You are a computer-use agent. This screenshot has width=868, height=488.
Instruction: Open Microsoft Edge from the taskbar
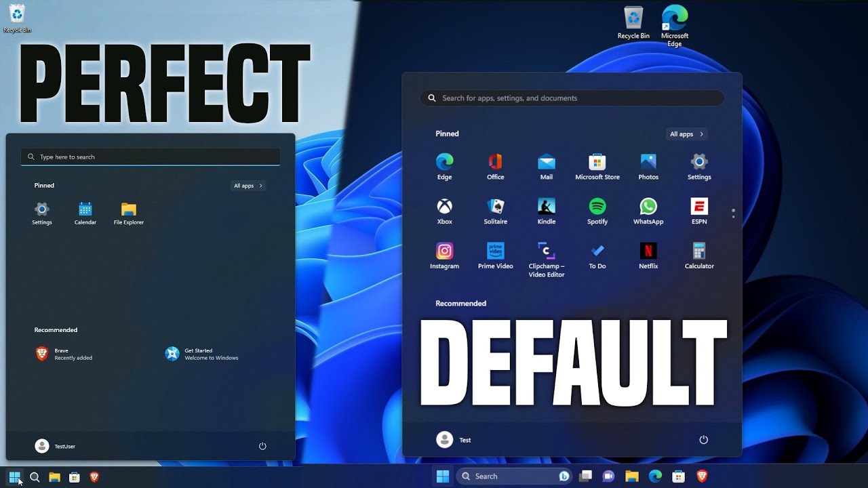pos(655,476)
